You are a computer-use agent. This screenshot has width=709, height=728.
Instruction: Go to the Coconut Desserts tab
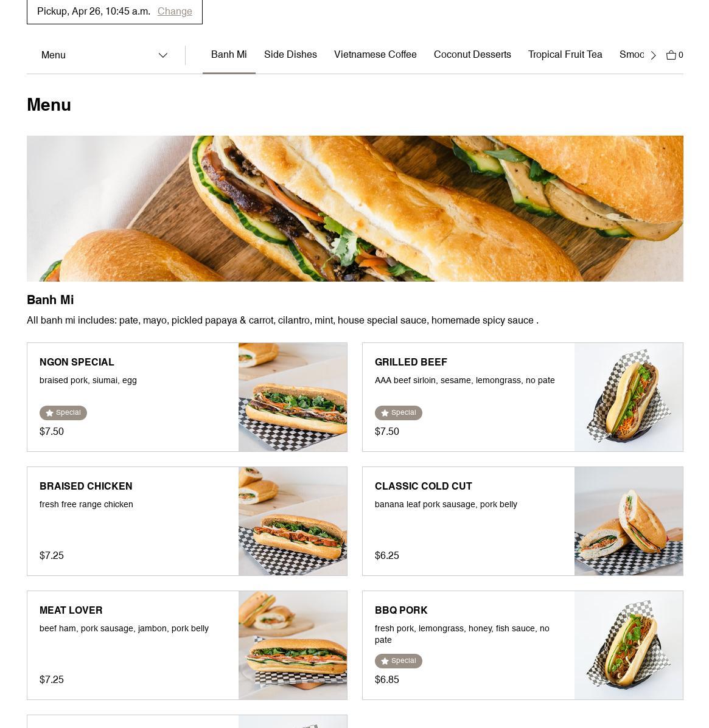472,54
